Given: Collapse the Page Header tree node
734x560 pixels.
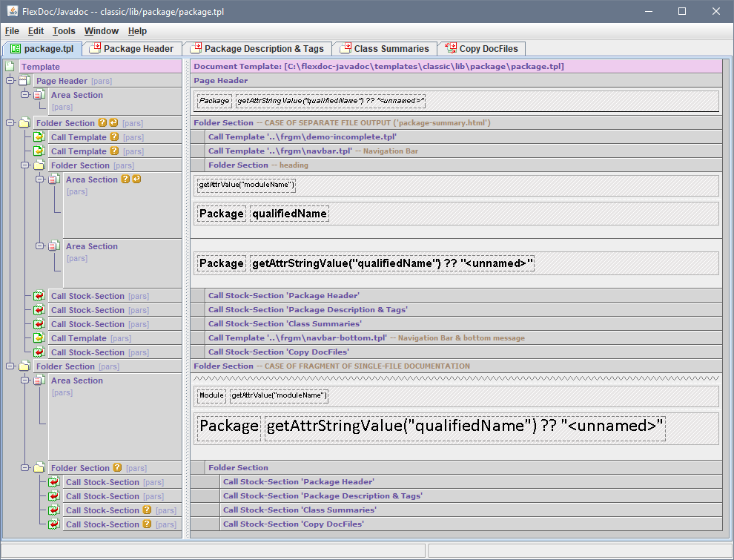Looking at the screenshot, I should pos(10,81).
